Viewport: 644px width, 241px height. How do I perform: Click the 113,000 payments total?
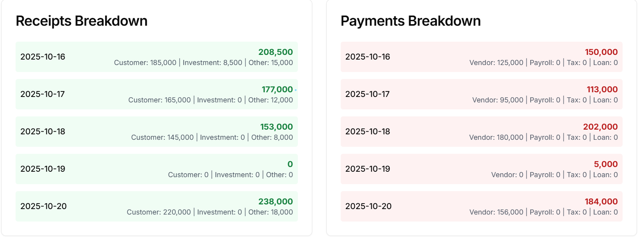[602, 90]
